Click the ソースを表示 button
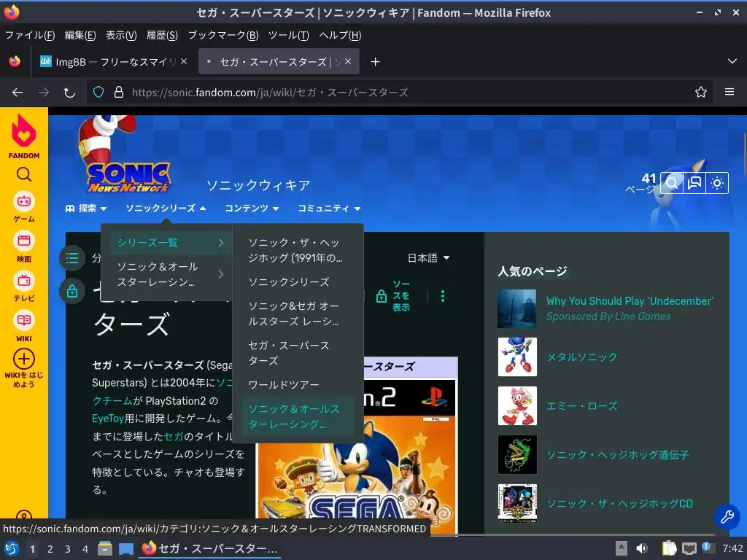The height and width of the screenshot is (560, 747). tap(394, 296)
